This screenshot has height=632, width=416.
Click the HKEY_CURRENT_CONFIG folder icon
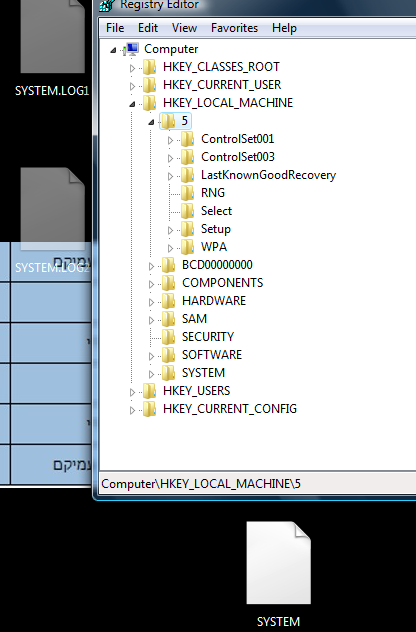pos(150,409)
